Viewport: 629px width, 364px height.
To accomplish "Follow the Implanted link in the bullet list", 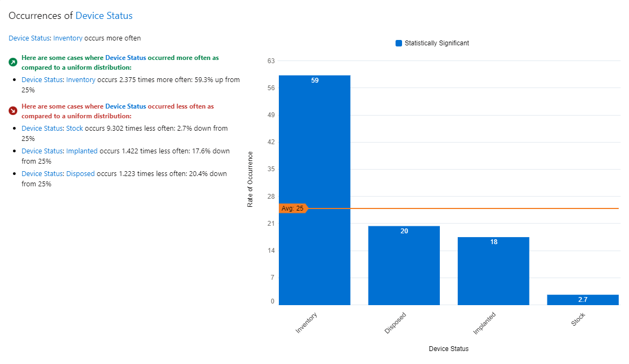I will [82, 151].
